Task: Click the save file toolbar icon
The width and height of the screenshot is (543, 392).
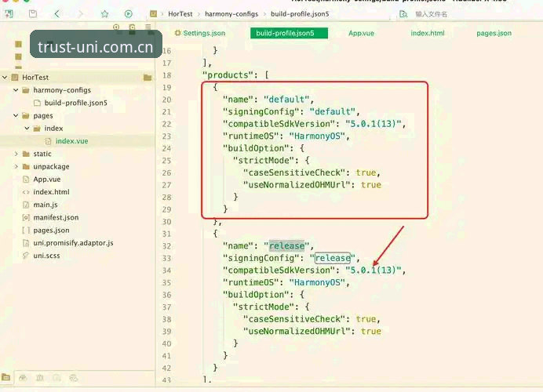Action: click(33, 14)
